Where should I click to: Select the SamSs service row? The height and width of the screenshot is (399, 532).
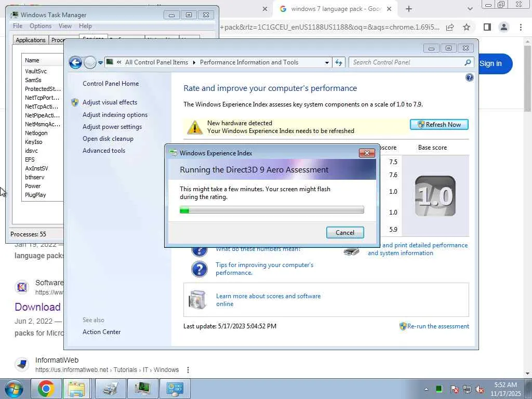click(33, 80)
